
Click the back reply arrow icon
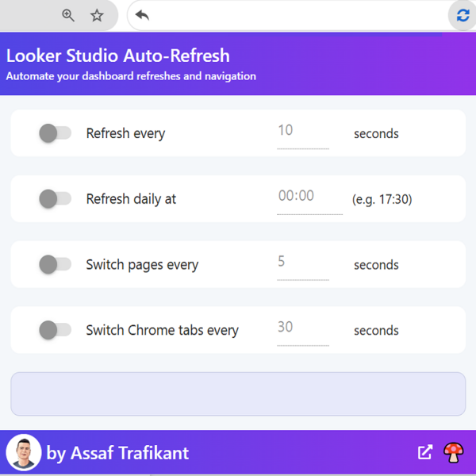pos(142,15)
